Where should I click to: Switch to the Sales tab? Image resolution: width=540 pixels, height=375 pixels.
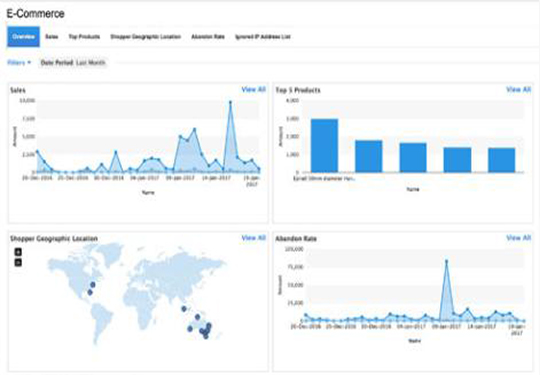click(52, 37)
